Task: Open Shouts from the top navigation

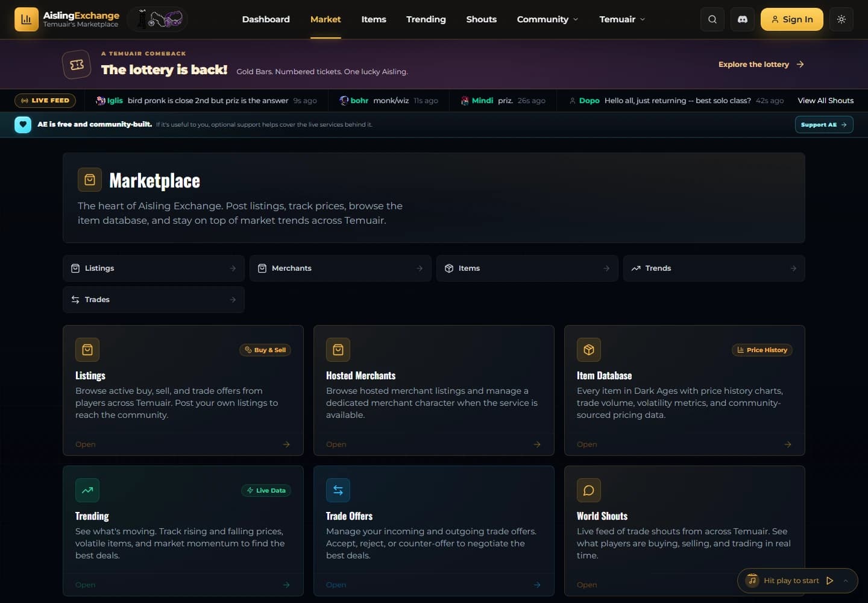Action: [482, 19]
